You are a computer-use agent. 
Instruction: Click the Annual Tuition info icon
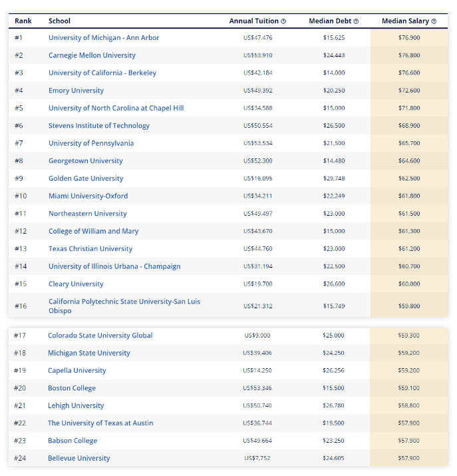[x=283, y=21]
